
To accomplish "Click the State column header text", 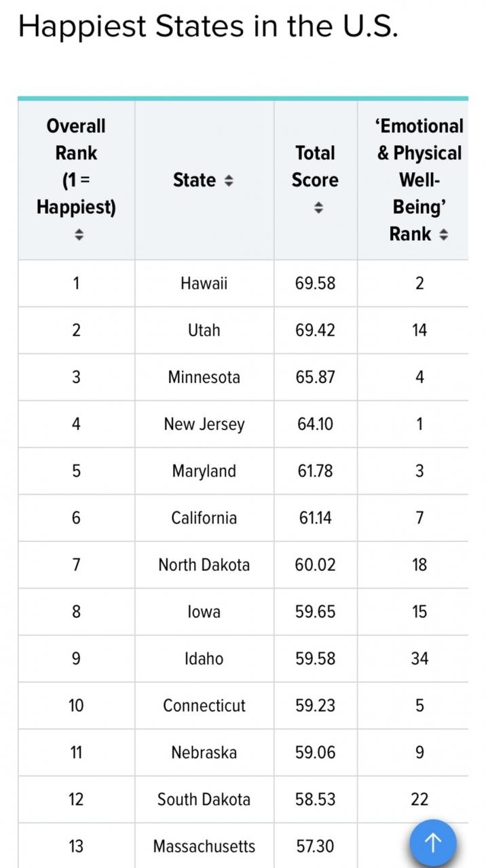I will click(x=194, y=180).
